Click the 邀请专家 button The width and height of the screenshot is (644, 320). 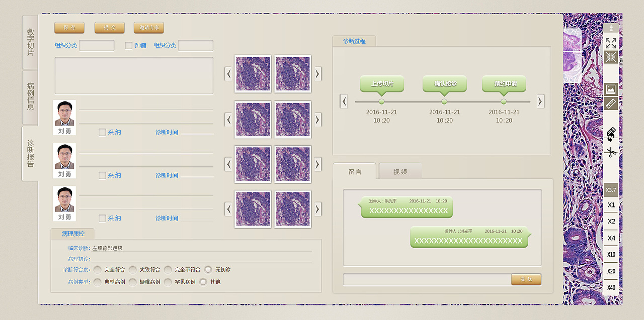[149, 28]
